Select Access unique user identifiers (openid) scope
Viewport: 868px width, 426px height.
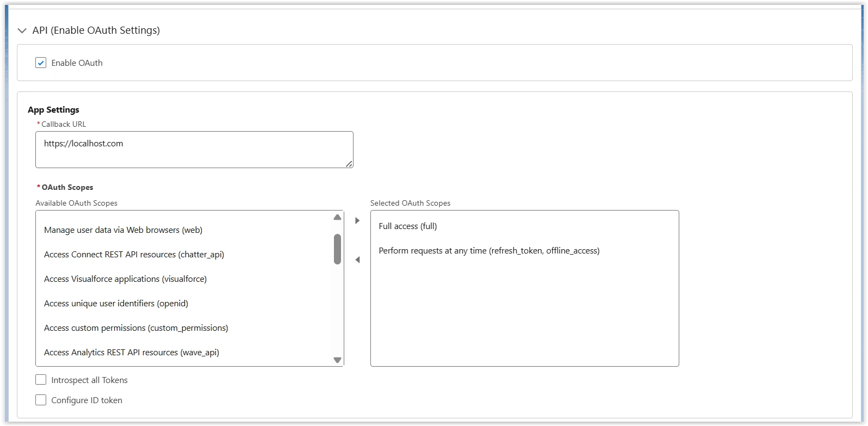click(116, 304)
